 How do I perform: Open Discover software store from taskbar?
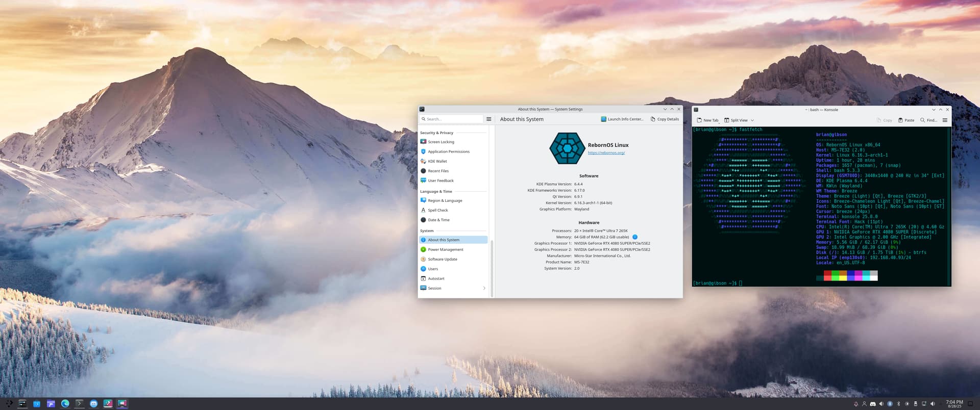(x=37, y=403)
